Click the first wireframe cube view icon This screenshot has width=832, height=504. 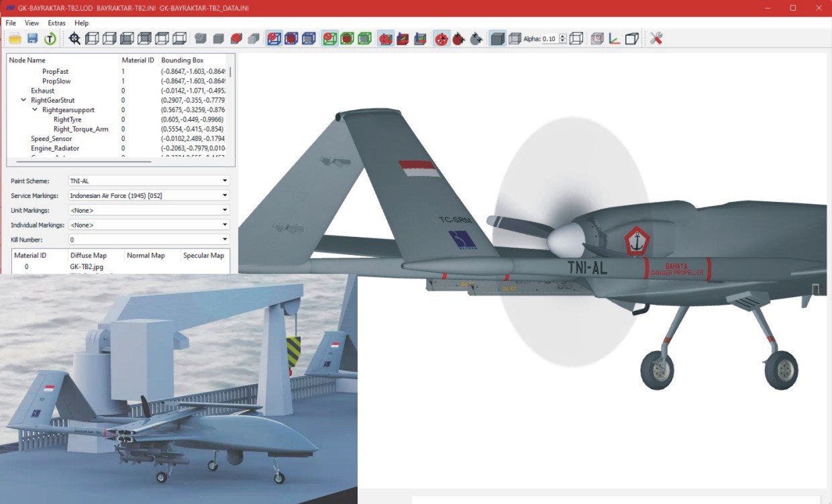(92, 39)
